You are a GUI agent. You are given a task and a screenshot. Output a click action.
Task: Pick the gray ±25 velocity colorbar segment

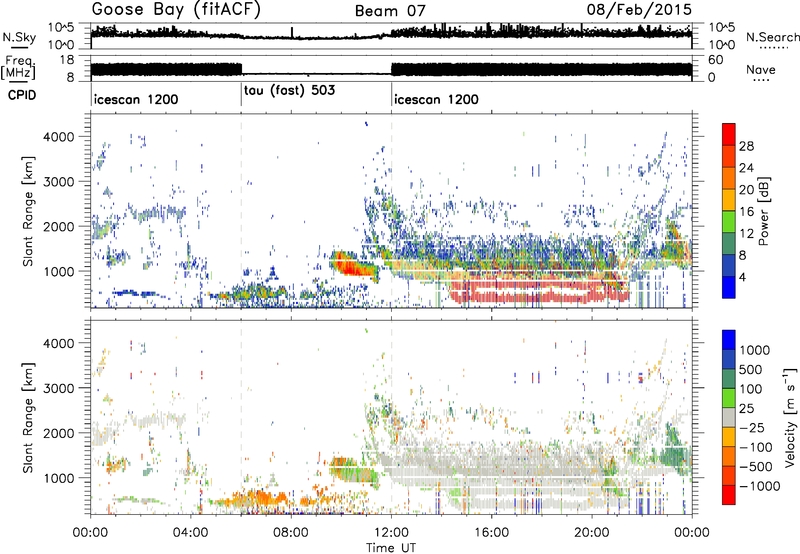[729, 418]
